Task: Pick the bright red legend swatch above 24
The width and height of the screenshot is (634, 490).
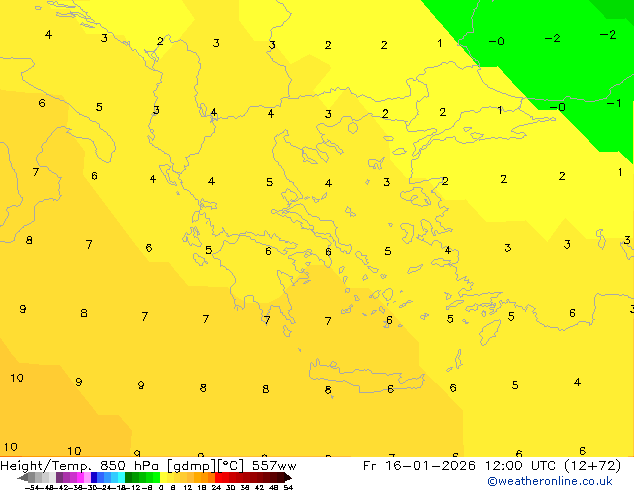Action: 218,477
